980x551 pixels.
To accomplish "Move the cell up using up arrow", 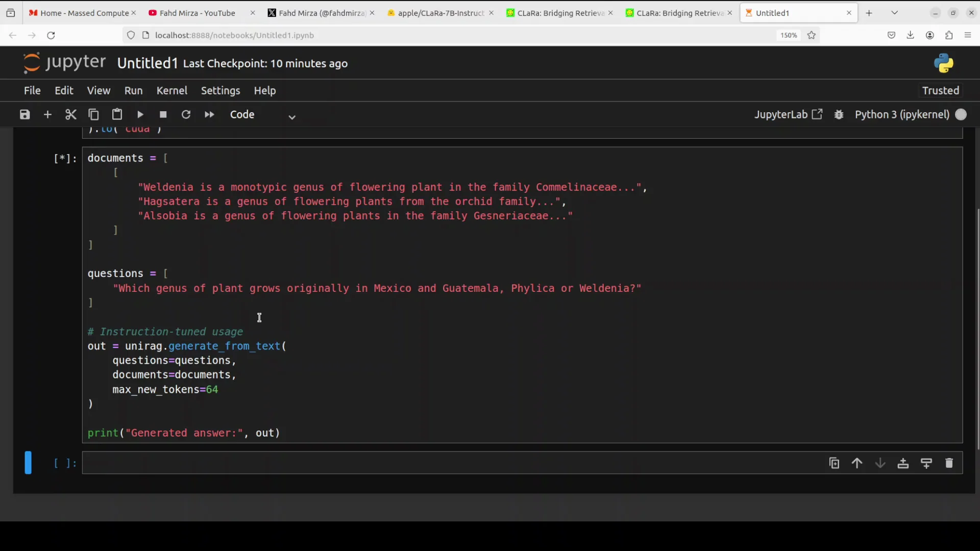I will click(x=857, y=463).
